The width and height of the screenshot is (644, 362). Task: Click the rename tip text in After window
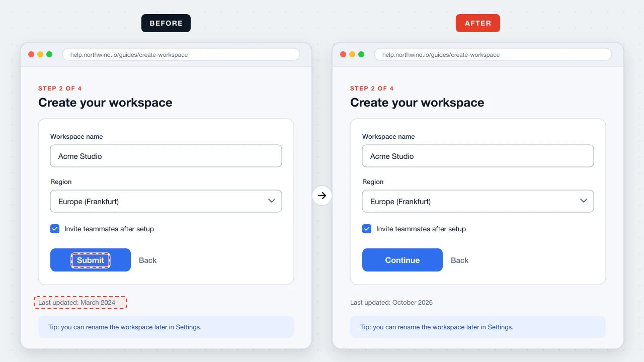[x=437, y=327]
